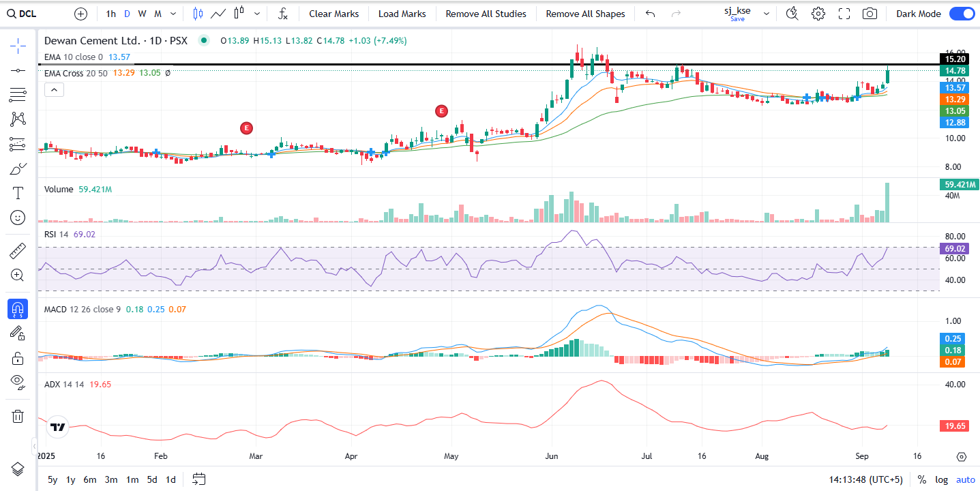Toggle the Dark Mode switch
The image size is (980, 491).
click(x=962, y=14)
